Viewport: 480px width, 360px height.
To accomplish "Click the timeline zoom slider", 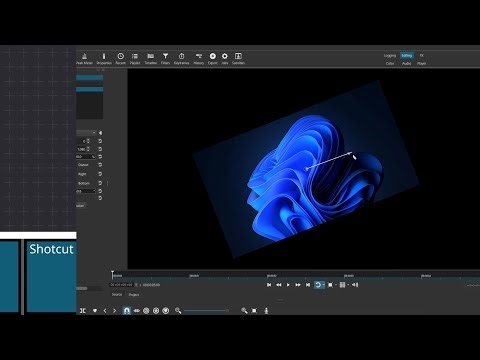I will 206,311.
